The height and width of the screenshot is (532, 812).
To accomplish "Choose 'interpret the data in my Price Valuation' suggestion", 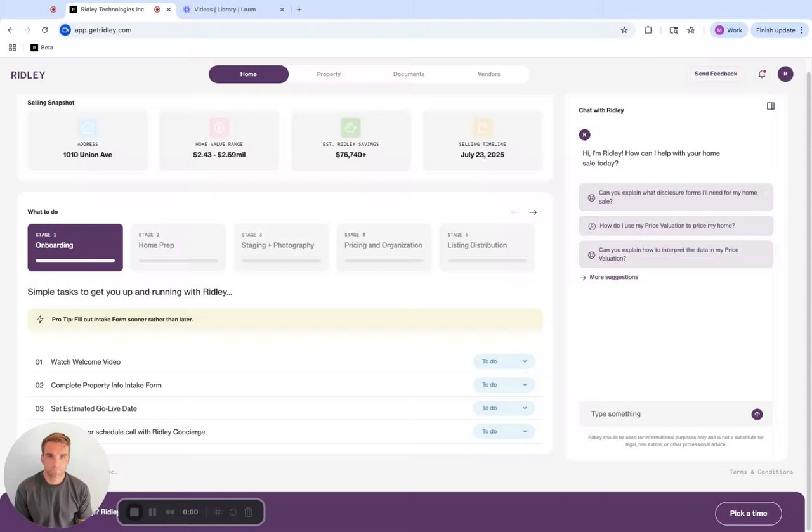I will (676, 254).
